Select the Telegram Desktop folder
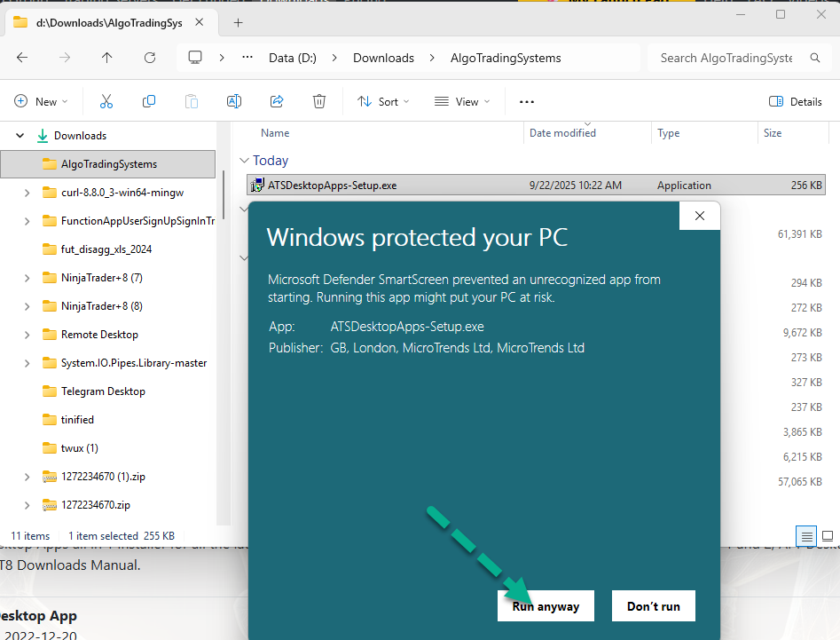 click(x=103, y=391)
